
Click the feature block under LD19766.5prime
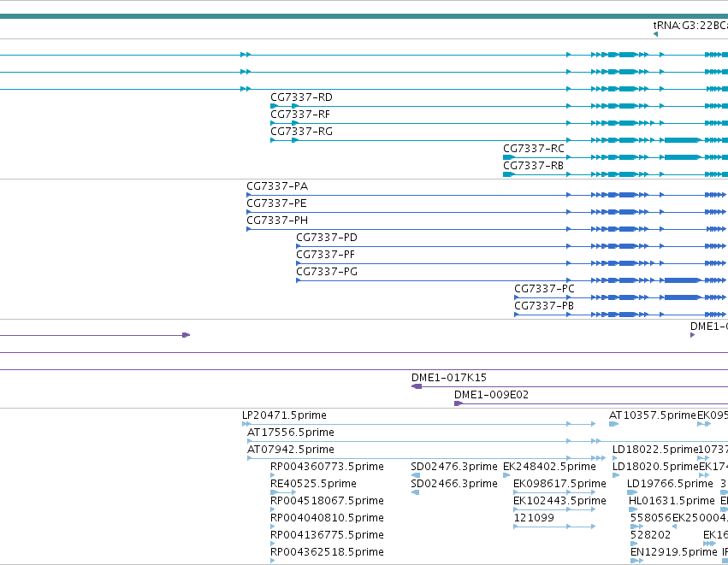632,492
